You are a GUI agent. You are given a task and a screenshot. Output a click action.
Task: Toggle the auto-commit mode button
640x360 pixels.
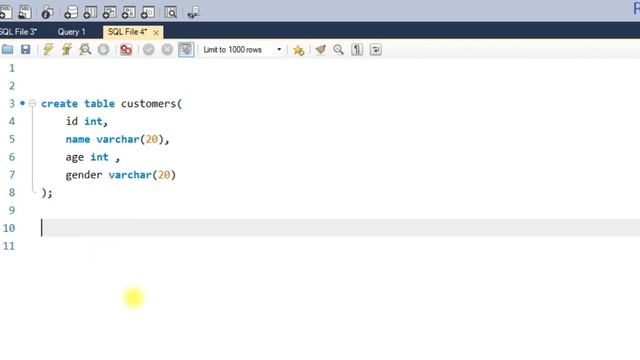click(186, 50)
